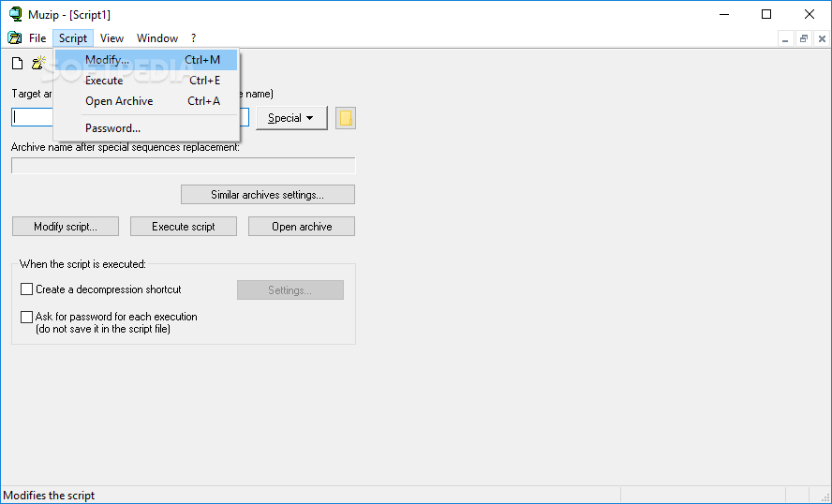Maximize the Muzip main window
This screenshot has height=504, width=832.
click(x=766, y=14)
